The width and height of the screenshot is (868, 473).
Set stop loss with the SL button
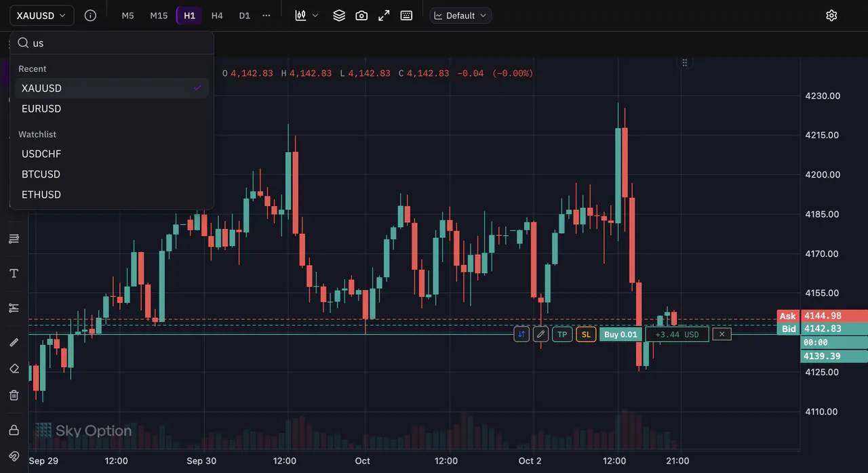point(586,334)
